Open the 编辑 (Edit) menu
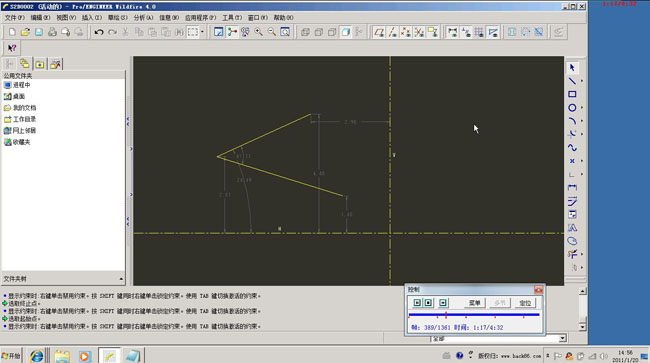The height and width of the screenshot is (363, 650). pos(40,18)
